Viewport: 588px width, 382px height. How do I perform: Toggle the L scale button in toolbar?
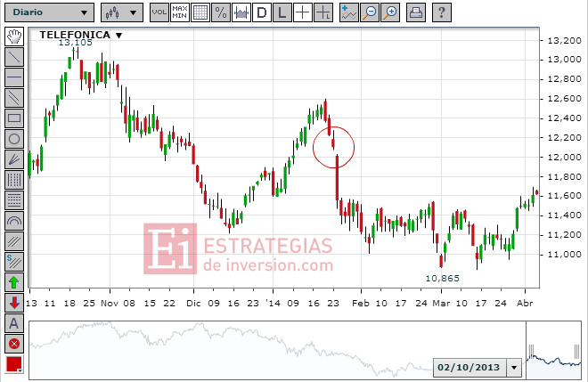(x=282, y=12)
